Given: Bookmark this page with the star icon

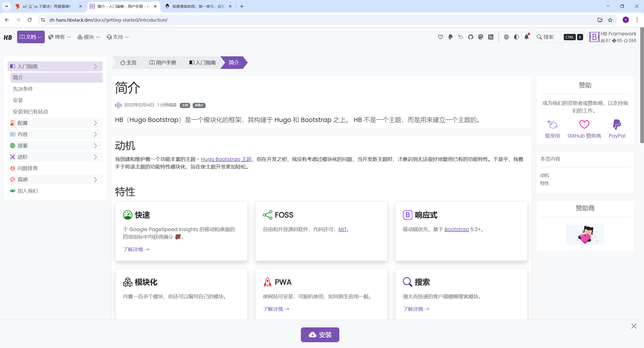Looking at the screenshot, I should coord(610,20).
